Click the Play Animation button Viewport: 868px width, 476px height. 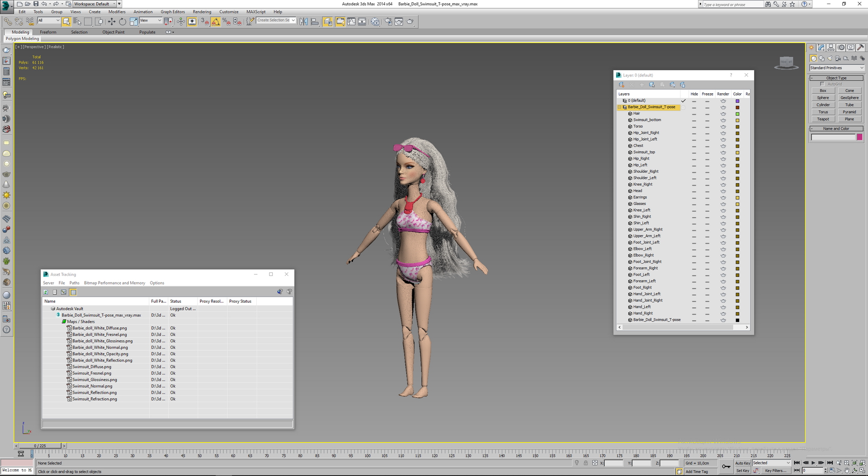[x=813, y=463]
